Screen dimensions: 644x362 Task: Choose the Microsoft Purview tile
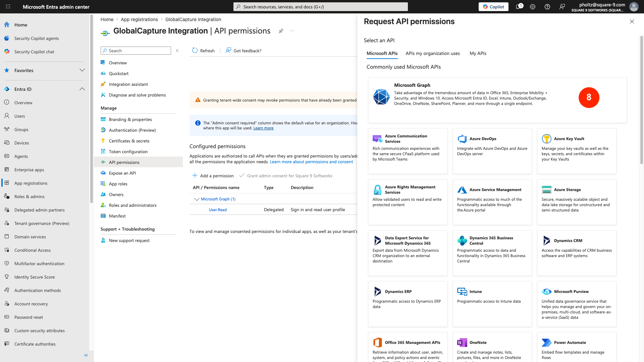(577, 304)
